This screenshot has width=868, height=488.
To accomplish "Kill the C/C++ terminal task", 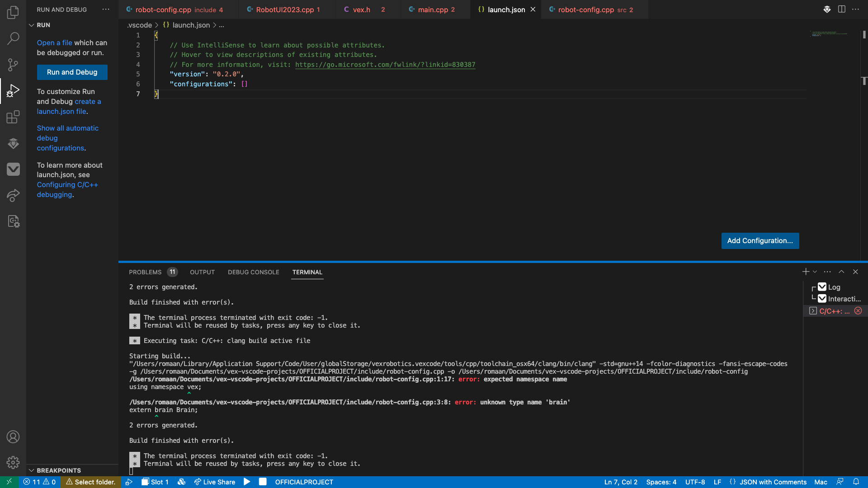I will (x=858, y=311).
